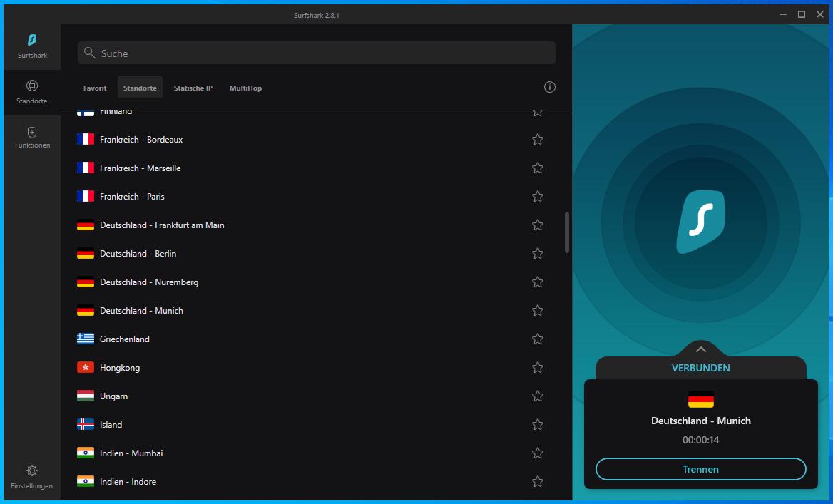Click the French flag beside Bordeaux
Image resolution: width=833 pixels, height=504 pixels.
coord(86,139)
